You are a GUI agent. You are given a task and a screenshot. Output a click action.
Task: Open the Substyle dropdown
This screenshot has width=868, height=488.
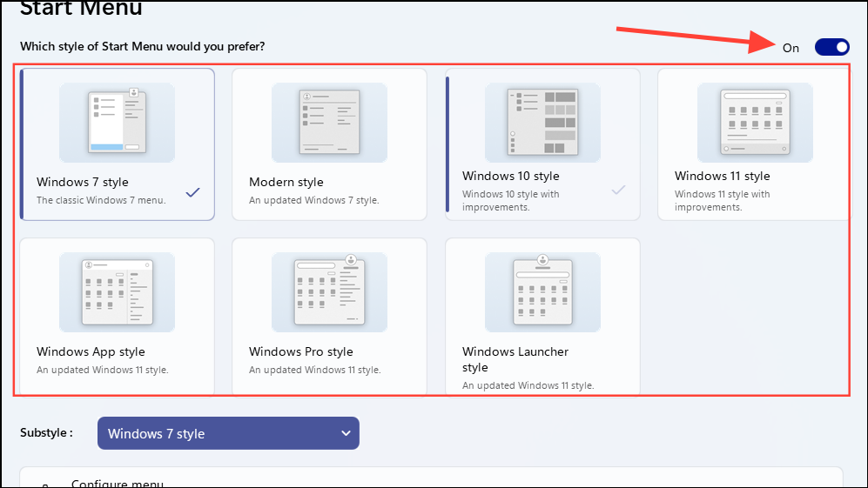click(229, 433)
